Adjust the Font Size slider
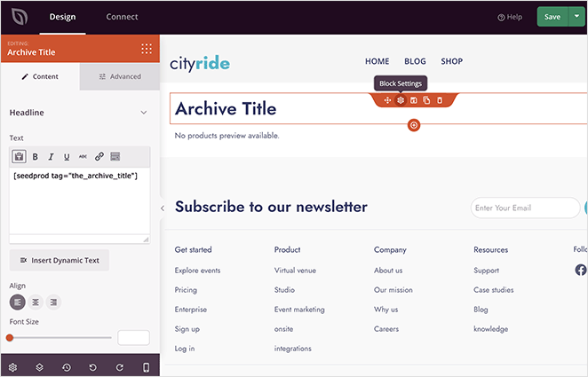The width and height of the screenshot is (588, 377). (x=10, y=337)
